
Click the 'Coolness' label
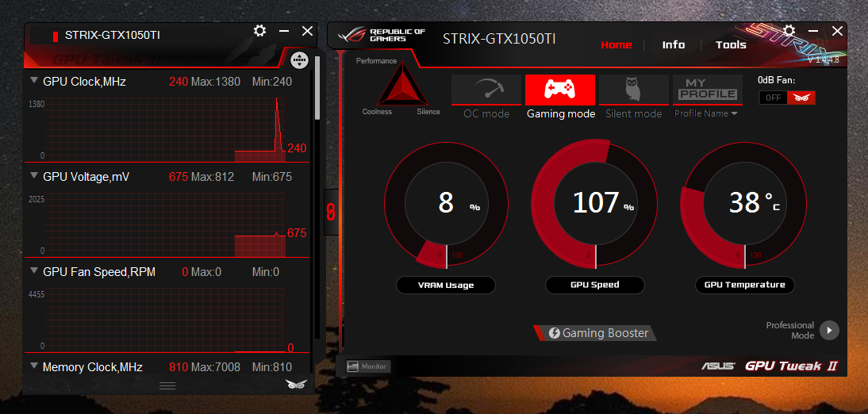(377, 112)
